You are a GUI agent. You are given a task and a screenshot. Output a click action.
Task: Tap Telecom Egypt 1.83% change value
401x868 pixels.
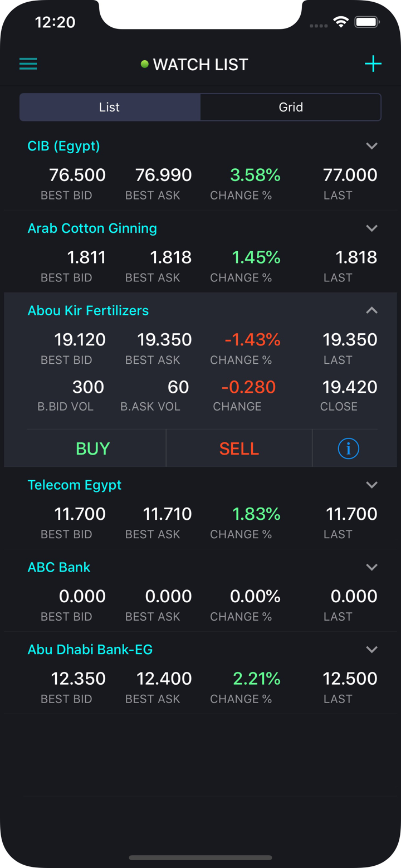pos(256,514)
